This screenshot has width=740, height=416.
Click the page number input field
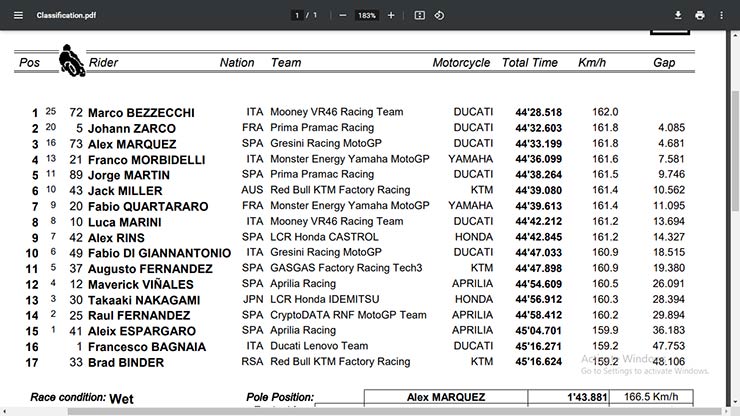(x=298, y=16)
